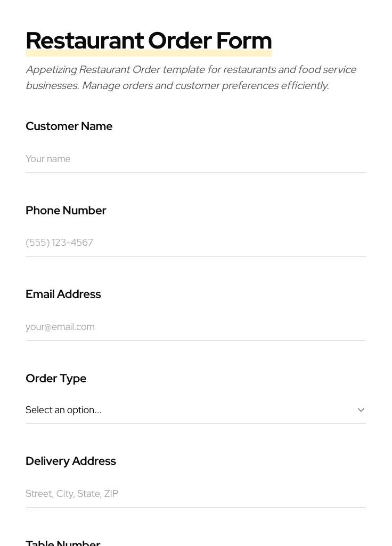Click 'Select an option...' to choose order type
This screenshot has width=392, height=546.
tap(63, 410)
